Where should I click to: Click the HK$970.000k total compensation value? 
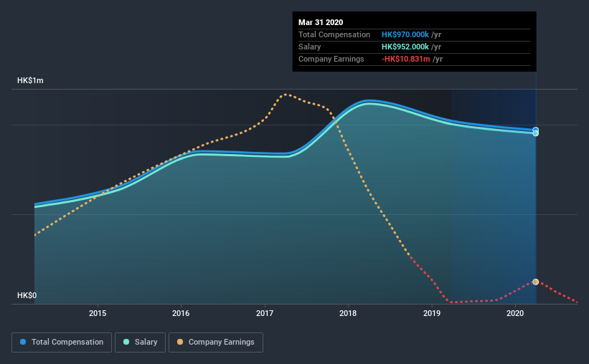tap(405, 34)
